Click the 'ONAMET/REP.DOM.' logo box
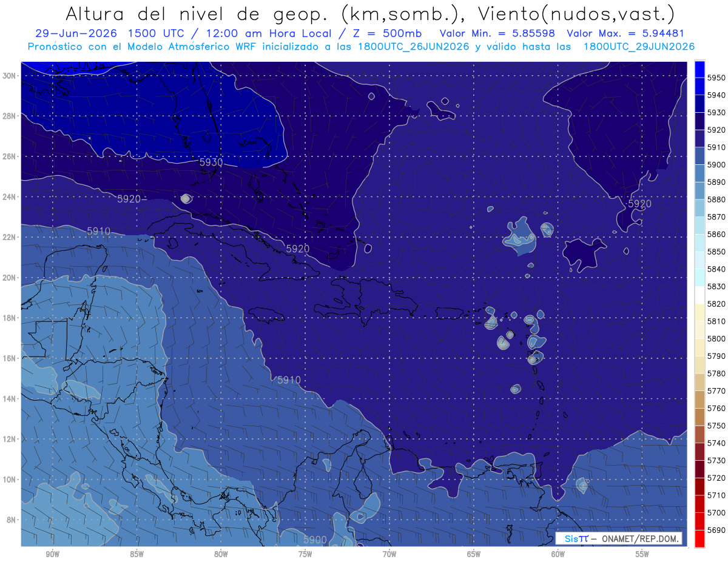 click(x=619, y=539)
